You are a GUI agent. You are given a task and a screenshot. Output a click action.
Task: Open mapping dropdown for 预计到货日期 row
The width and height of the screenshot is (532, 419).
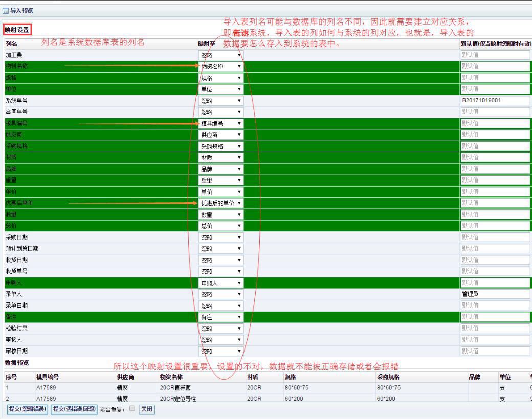[221, 249]
